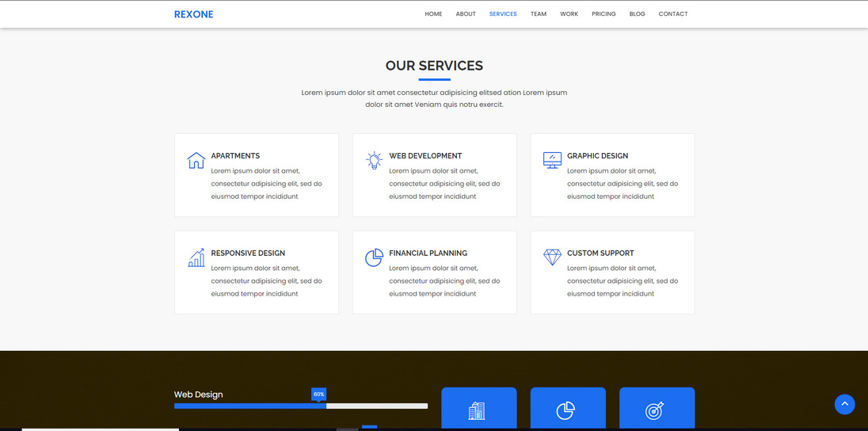Click the building icon in blue card
This screenshot has height=431, width=868.
(x=477, y=410)
